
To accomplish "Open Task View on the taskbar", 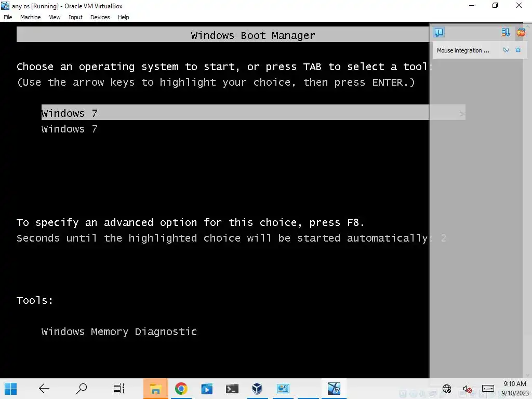I will tap(119, 389).
